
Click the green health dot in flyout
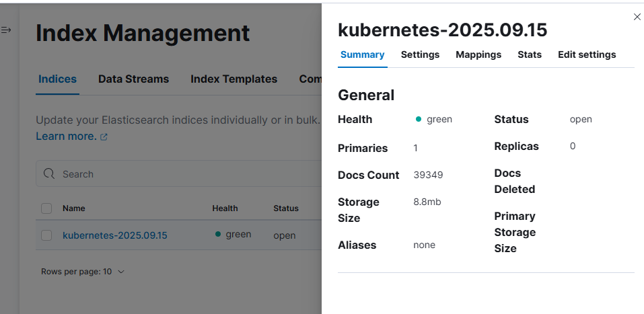coord(419,120)
